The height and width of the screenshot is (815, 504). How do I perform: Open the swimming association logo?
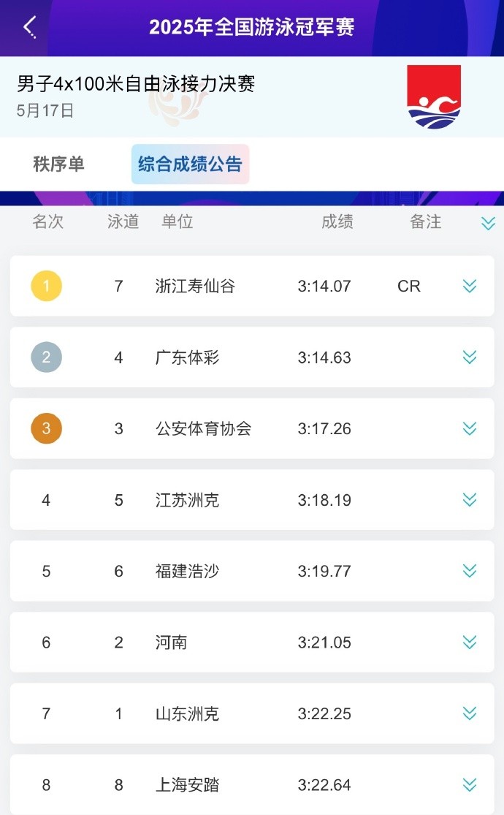(434, 96)
